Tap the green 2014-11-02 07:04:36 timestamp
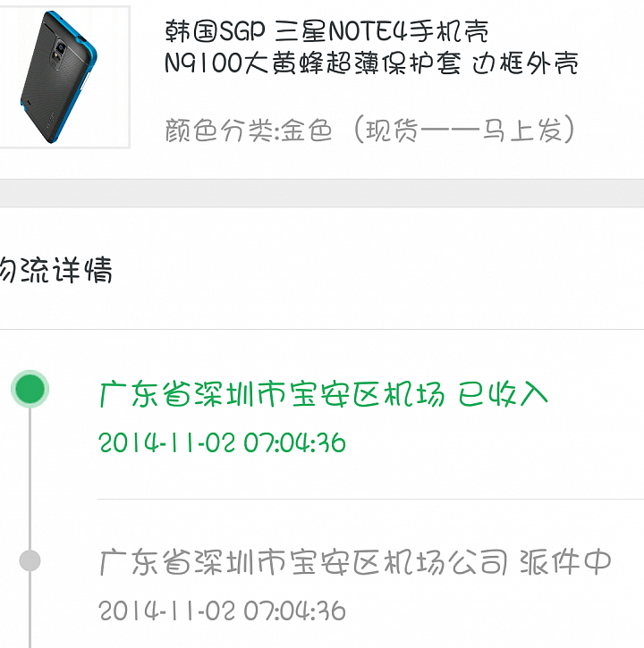This screenshot has height=648, width=644. click(222, 442)
